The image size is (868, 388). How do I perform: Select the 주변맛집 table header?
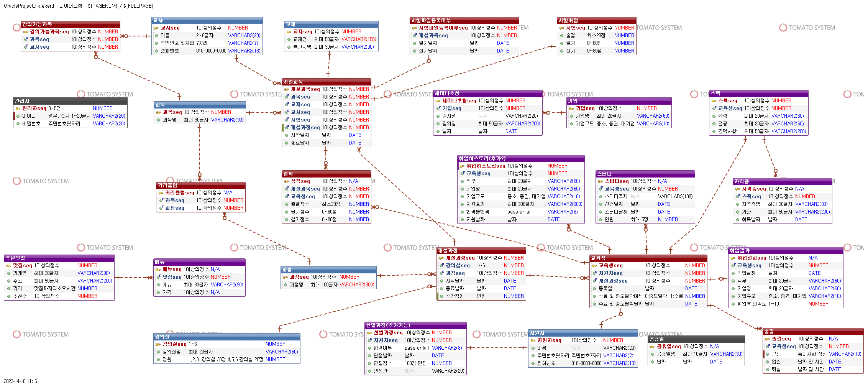point(59,258)
